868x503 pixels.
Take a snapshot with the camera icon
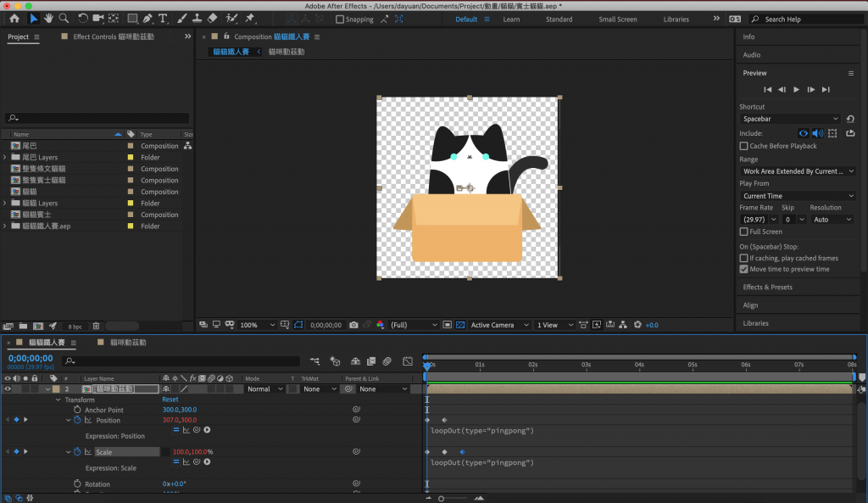click(353, 325)
